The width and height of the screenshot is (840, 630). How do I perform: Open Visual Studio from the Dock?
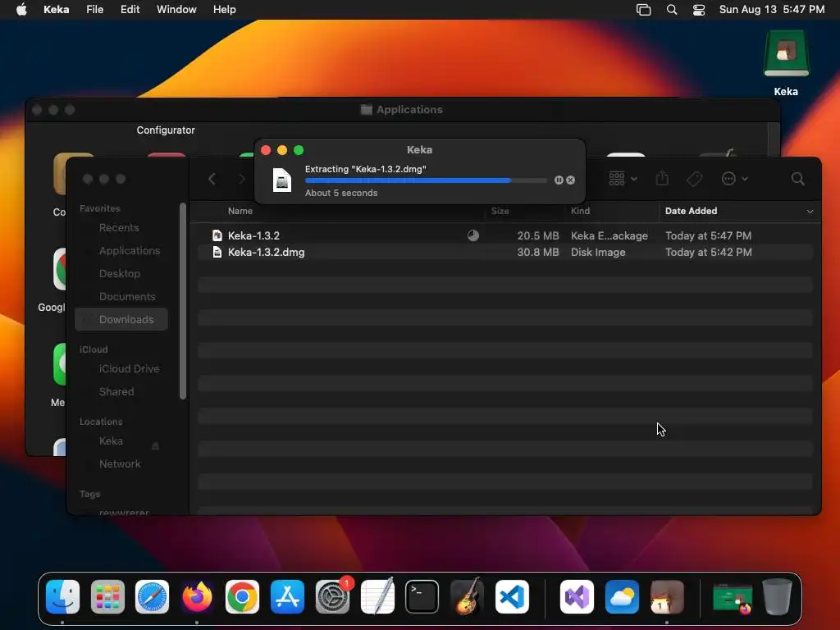(x=577, y=597)
